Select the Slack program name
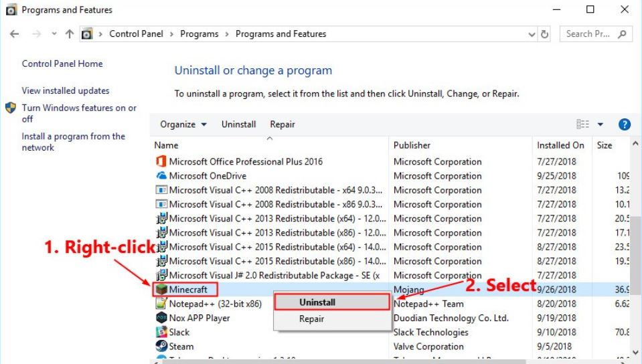642x364 pixels. [179, 332]
